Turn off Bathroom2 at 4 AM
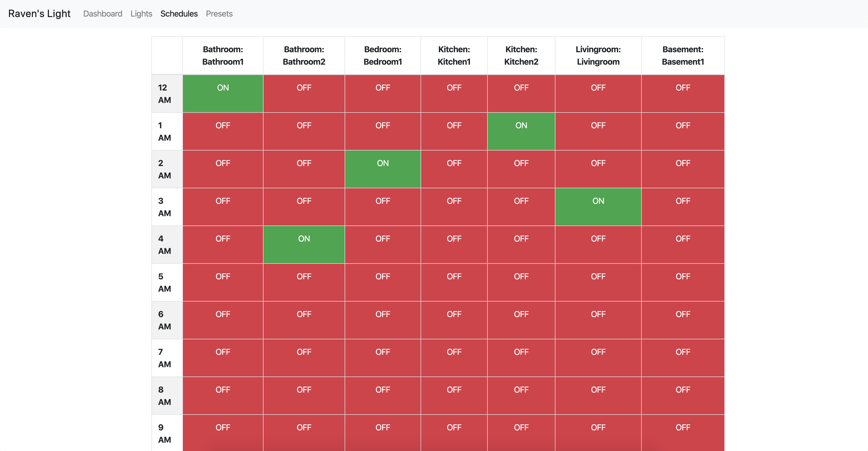The height and width of the screenshot is (451, 868). [304, 245]
